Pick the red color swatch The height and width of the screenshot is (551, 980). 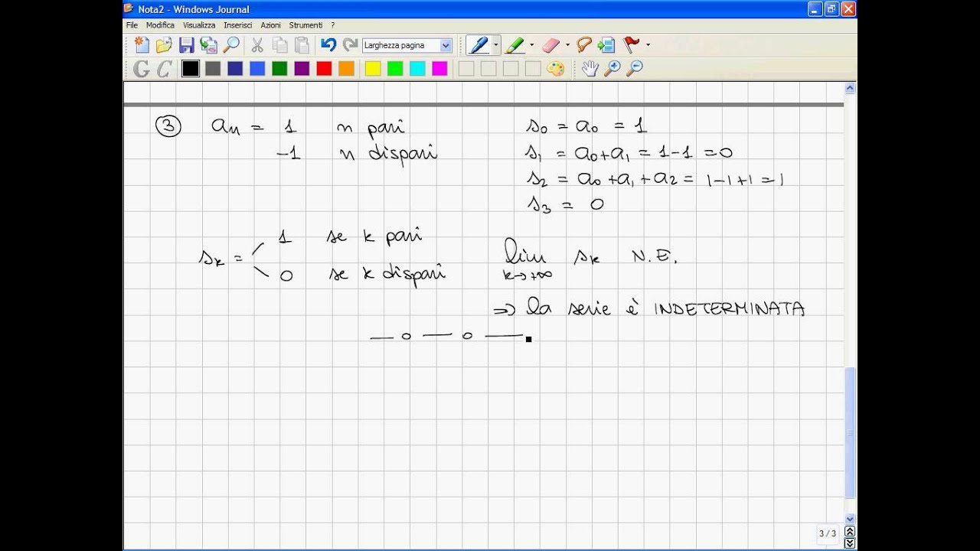pos(324,69)
